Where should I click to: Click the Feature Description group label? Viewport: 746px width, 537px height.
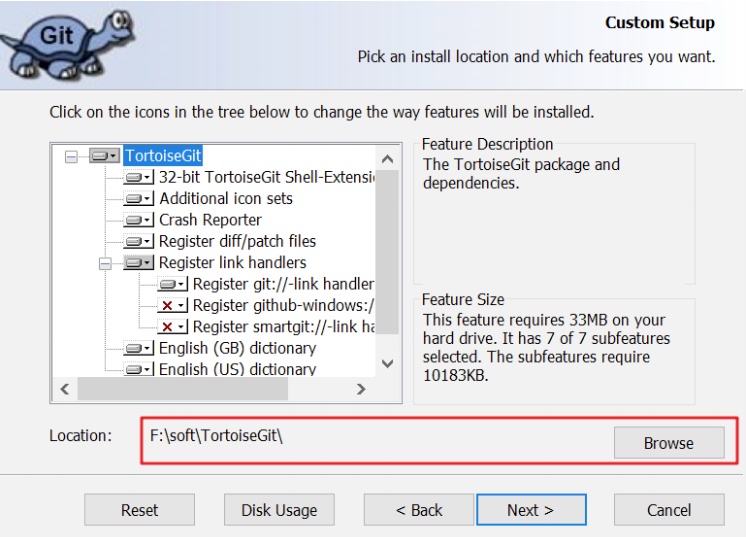click(487, 144)
